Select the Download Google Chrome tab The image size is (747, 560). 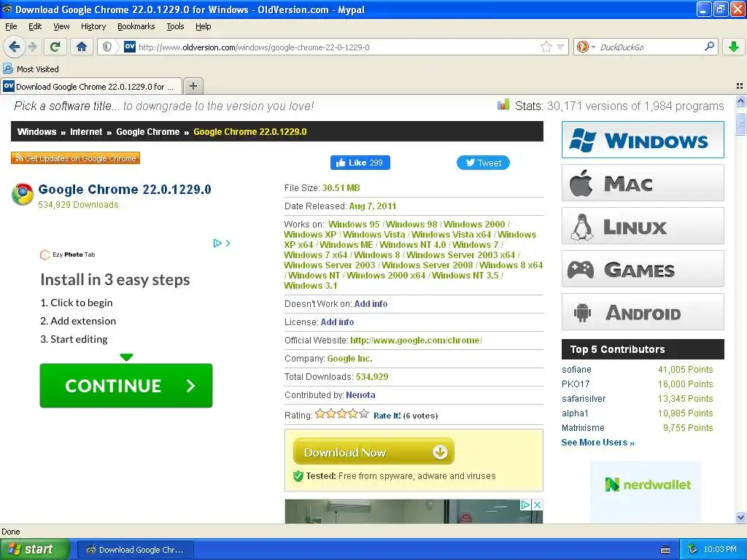[x=91, y=86]
